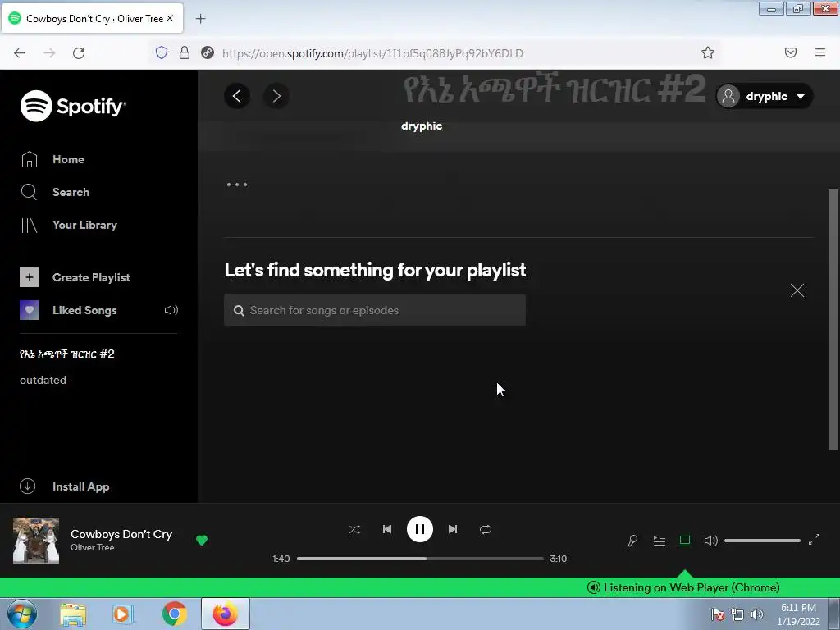Switch to Chrome from the taskbar
The image size is (840, 630).
click(x=174, y=614)
